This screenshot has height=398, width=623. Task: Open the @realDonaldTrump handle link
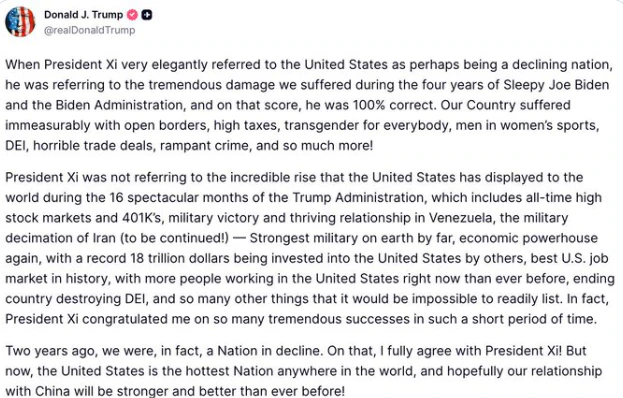[89, 30]
